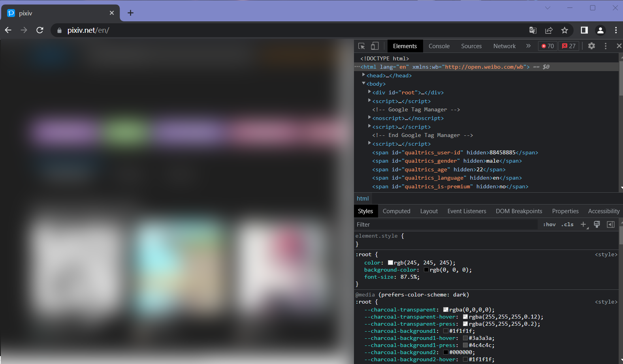Select the qualtrics_is-premium span line
This screenshot has width=623, height=364.
[x=450, y=186]
